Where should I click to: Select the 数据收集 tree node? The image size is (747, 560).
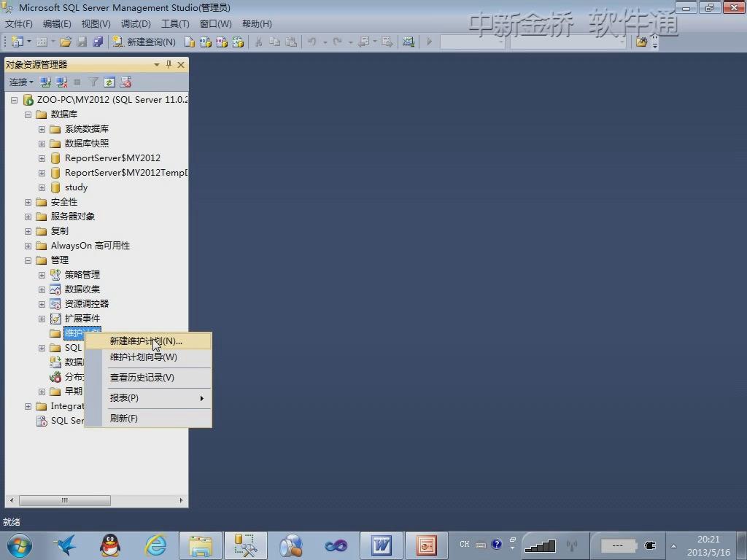82,289
